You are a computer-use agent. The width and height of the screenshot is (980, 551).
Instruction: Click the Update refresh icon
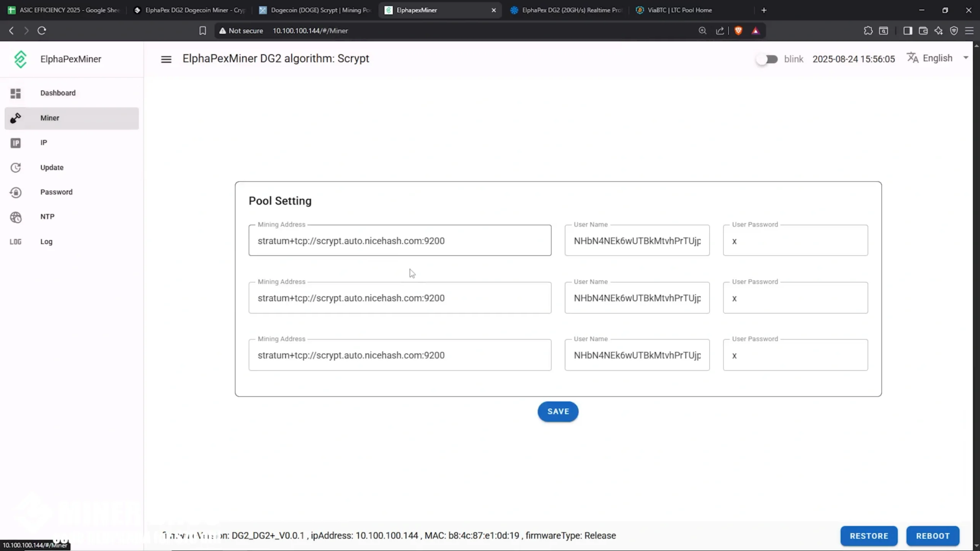click(15, 168)
